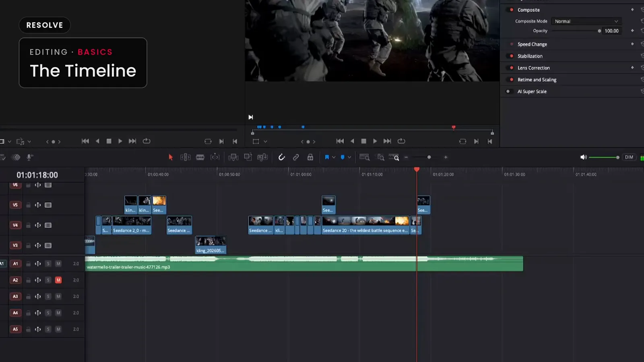Screen dimensions: 644x362
Task: Play the source viewer forward
Action: click(x=120, y=141)
